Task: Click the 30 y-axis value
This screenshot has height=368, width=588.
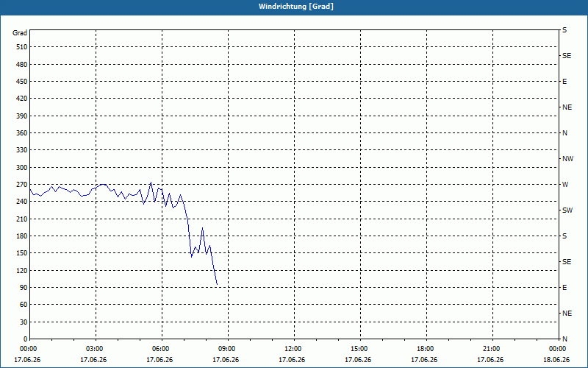Action: [x=24, y=322]
